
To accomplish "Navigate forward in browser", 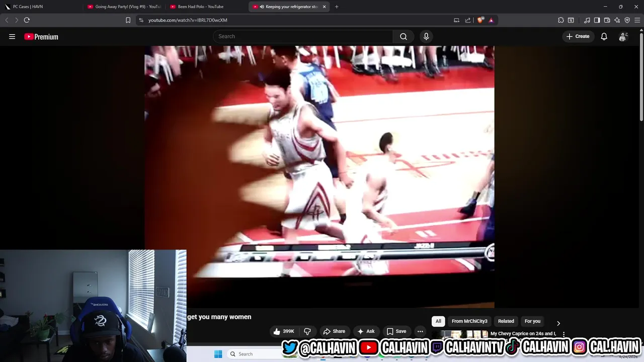I will coord(16,20).
